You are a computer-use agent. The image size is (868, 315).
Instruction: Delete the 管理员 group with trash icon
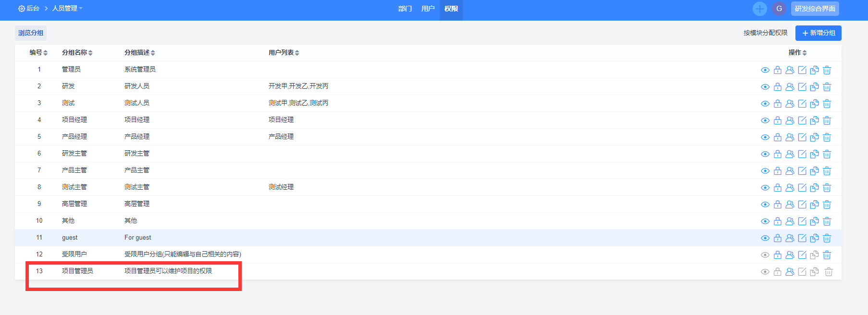pyautogui.click(x=827, y=70)
